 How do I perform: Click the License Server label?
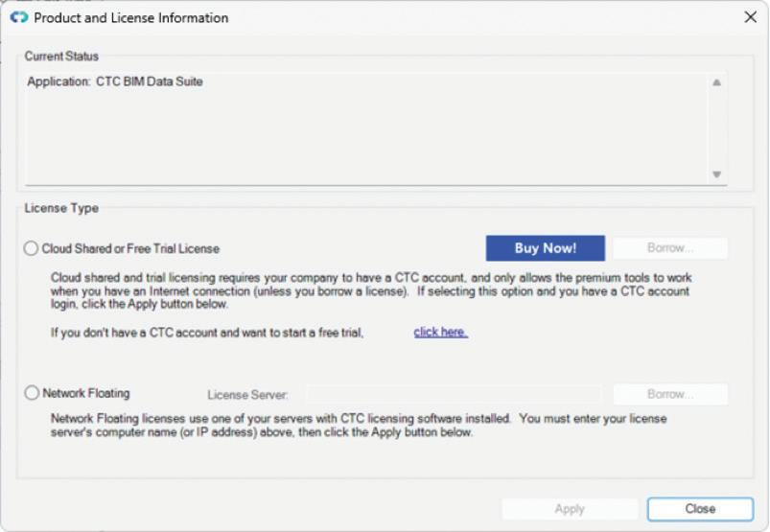click(247, 395)
